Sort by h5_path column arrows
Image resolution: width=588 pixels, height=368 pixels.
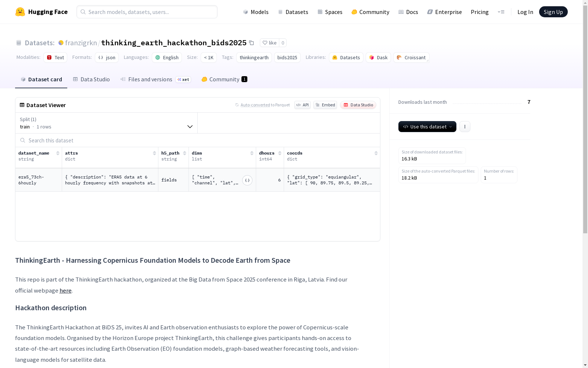pyautogui.click(x=184, y=153)
